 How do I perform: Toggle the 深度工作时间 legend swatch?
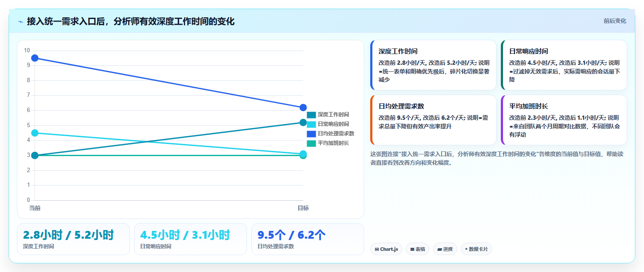tap(311, 115)
